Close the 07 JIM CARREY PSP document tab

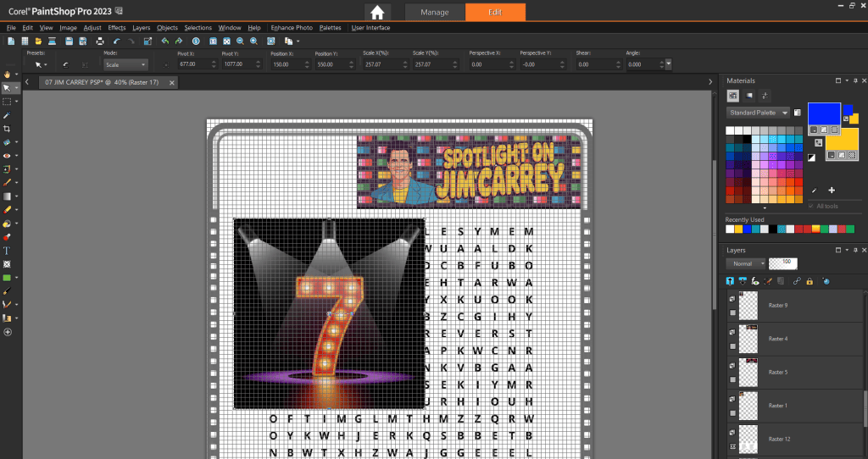coord(171,82)
